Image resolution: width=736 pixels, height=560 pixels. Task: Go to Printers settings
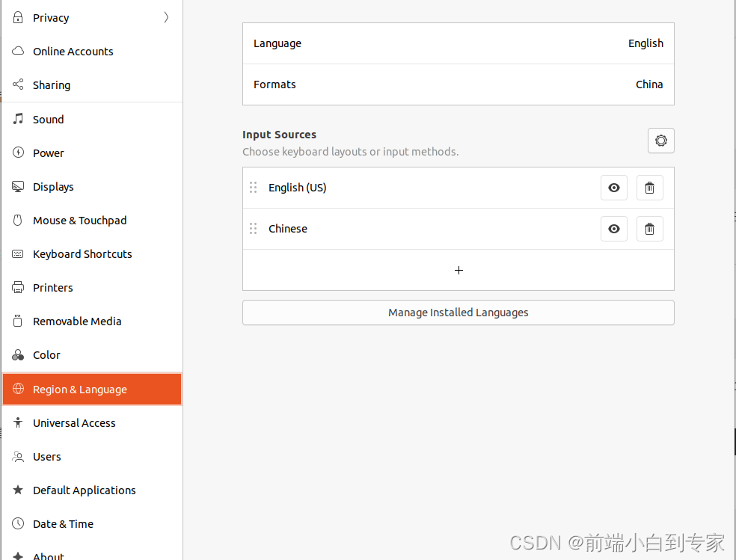(92, 288)
